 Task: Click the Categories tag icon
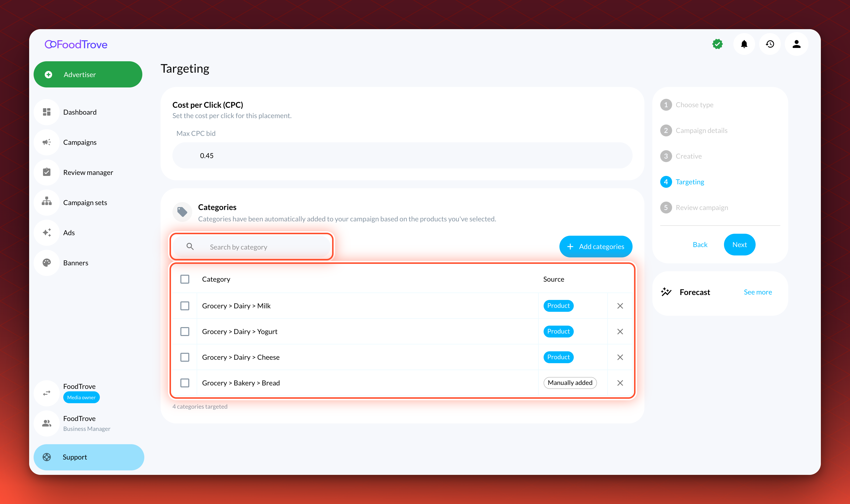click(x=182, y=212)
